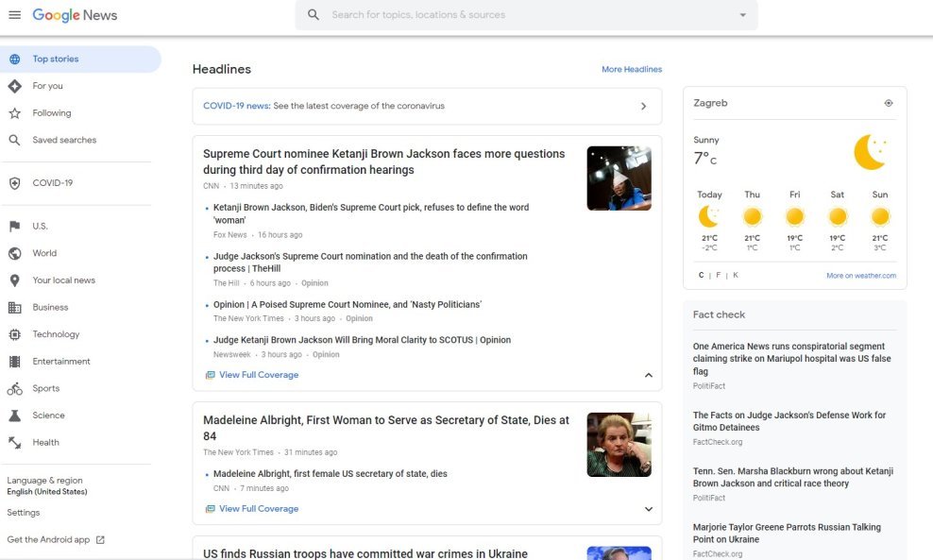
Task: Click Today's moon forecast icon
Action: click(x=708, y=216)
